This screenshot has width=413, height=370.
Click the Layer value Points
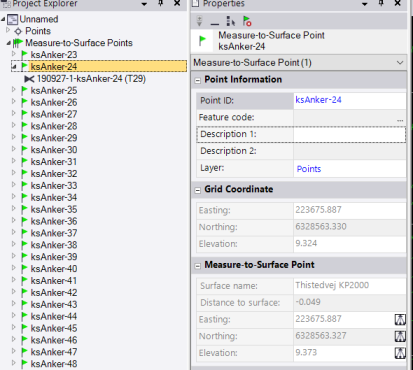tap(309, 169)
